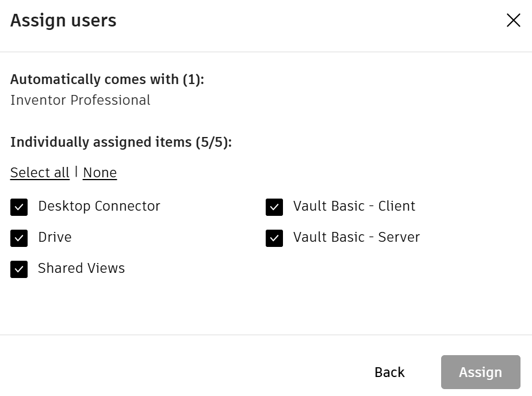
Task: Disable the Vault Basic - Server checkbox
Action: point(274,238)
